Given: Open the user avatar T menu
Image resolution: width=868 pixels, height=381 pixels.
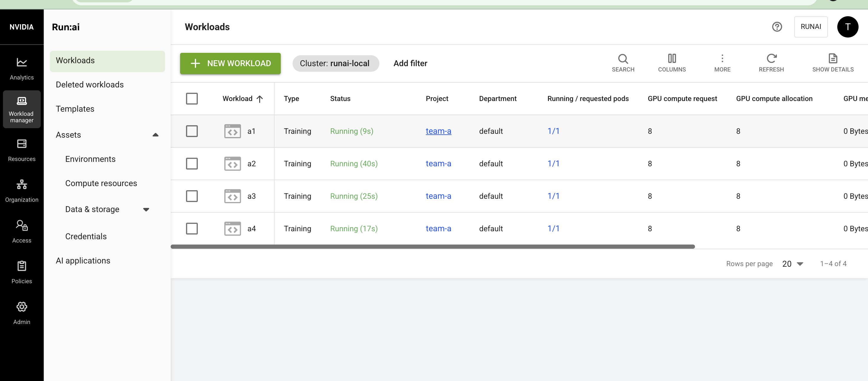Looking at the screenshot, I should 847,27.
